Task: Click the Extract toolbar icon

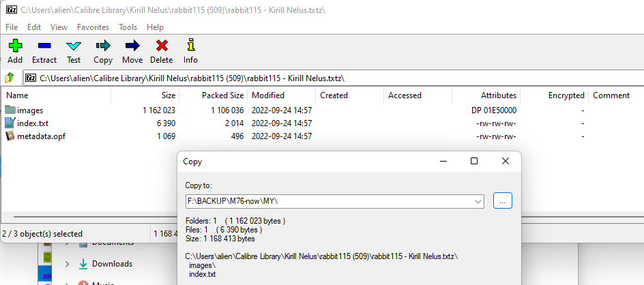Action: click(x=44, y=46)
